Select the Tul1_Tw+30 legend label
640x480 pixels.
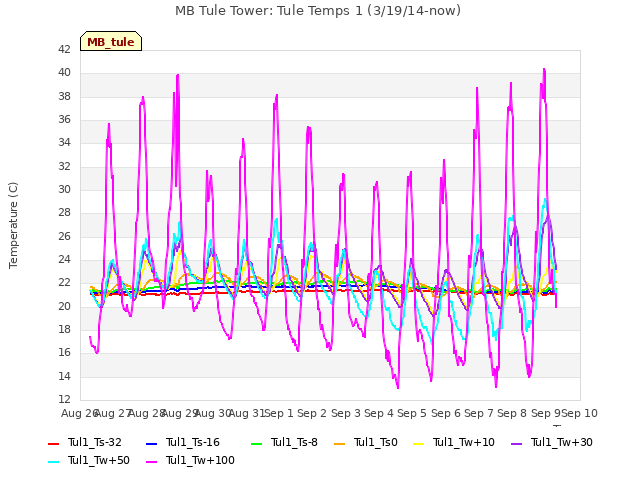coord(562,442)
